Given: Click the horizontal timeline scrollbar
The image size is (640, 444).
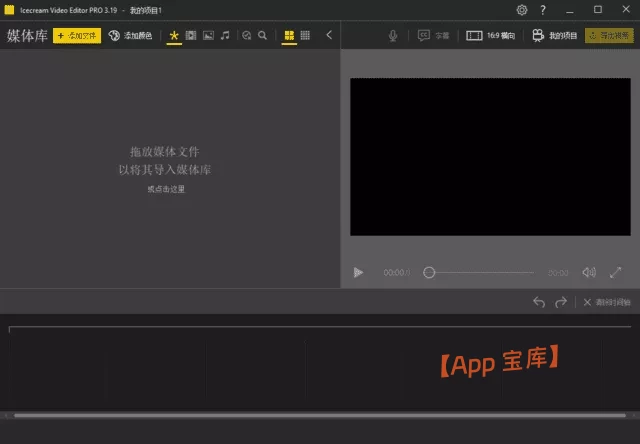Looking at the screenshot, I should 320,415.
